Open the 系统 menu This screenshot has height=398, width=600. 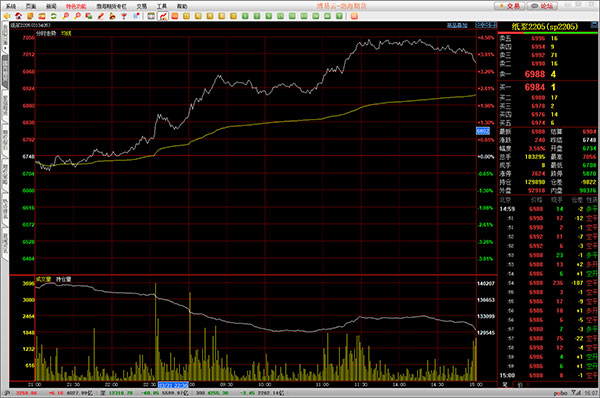[x=11, y=7]
